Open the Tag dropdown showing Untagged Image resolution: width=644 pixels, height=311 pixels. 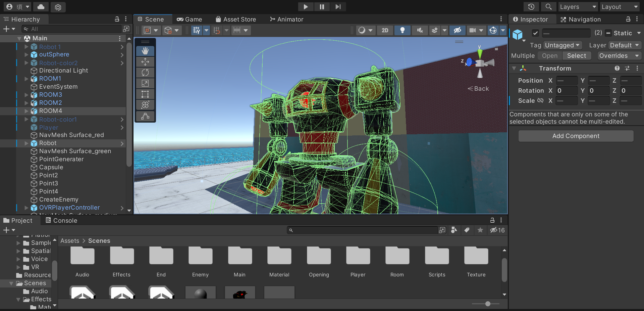click(x=562, y=45)
